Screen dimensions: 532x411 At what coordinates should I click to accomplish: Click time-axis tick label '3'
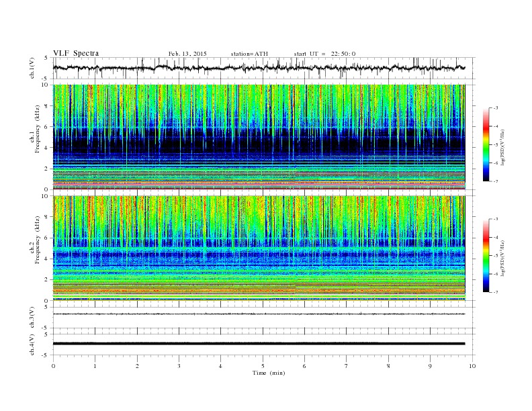point(179,366)
